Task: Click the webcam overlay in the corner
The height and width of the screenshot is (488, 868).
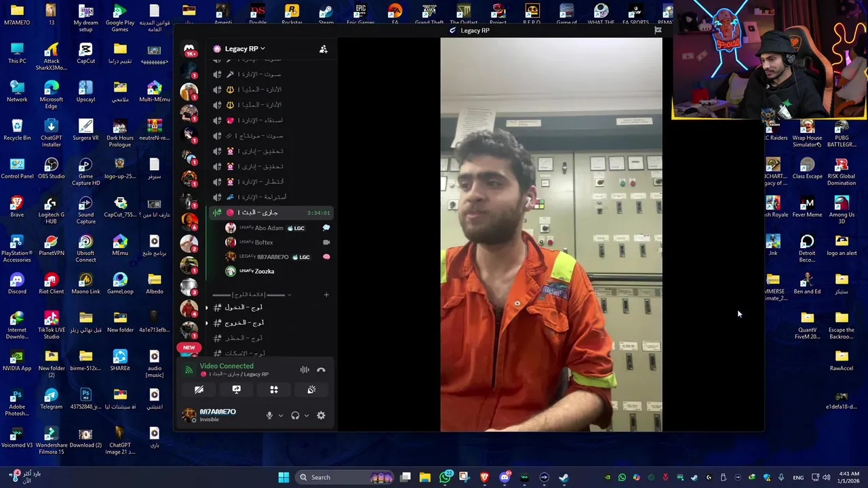Action: click(770, 60)
